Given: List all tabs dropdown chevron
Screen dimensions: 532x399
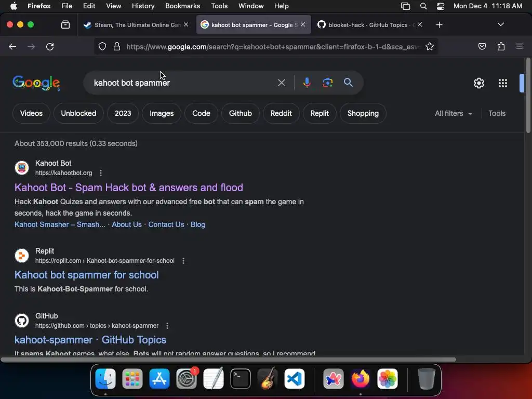Looking at the screenshot, I should (500, 24).
